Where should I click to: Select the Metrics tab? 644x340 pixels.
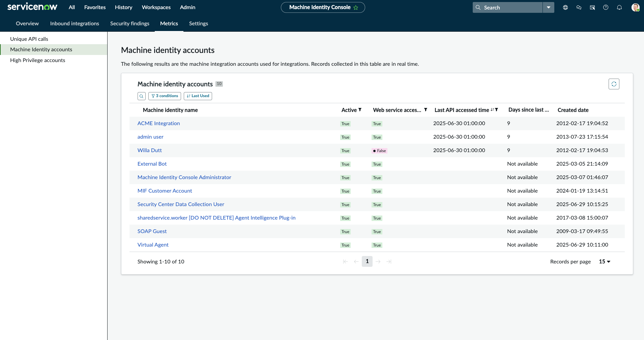click(x=169, y=24)
